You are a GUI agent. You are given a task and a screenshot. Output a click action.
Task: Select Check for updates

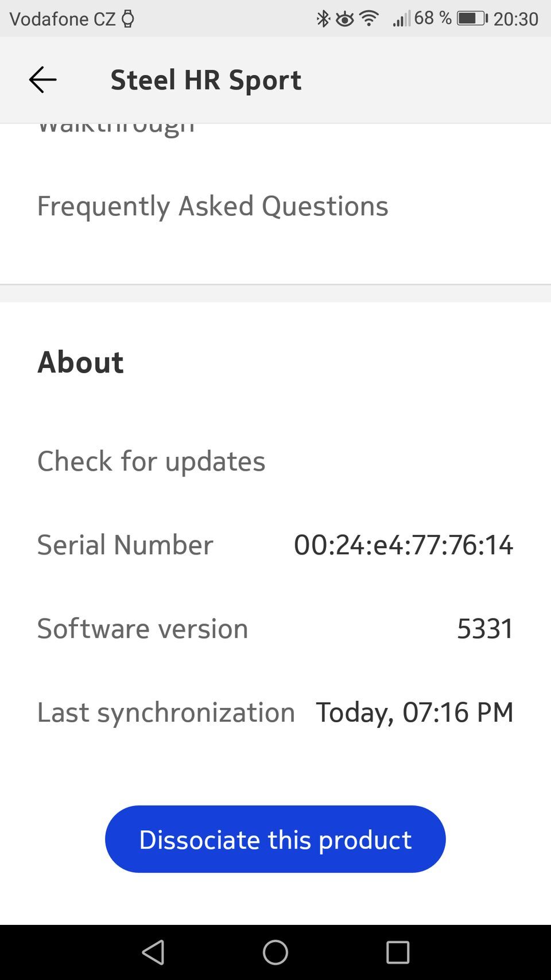[152, 460]
